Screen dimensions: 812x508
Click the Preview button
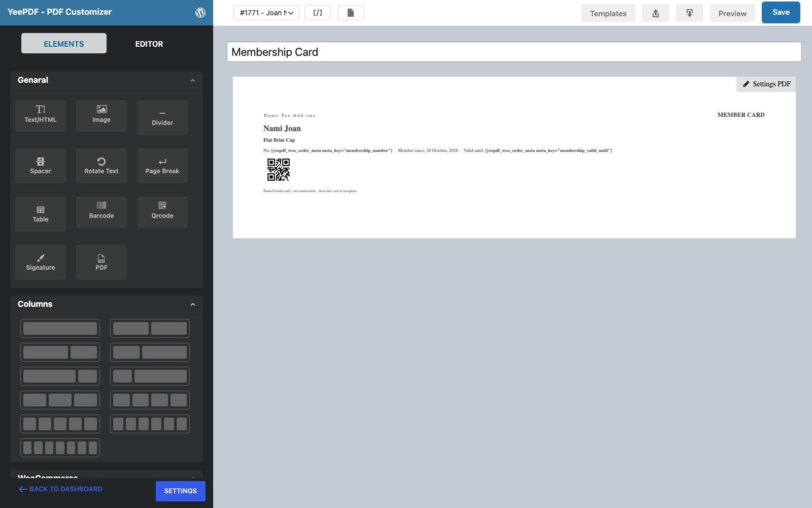click(x=732, y=13)
